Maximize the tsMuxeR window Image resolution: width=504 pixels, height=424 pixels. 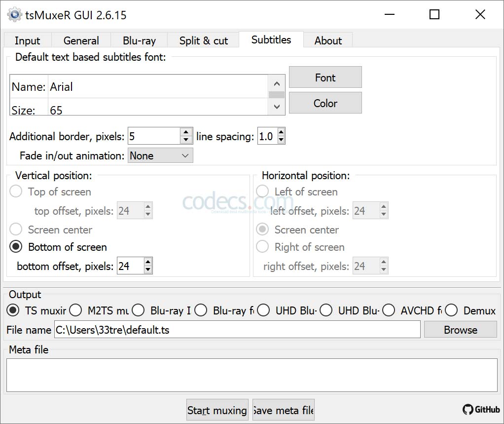tap(434, 14)
